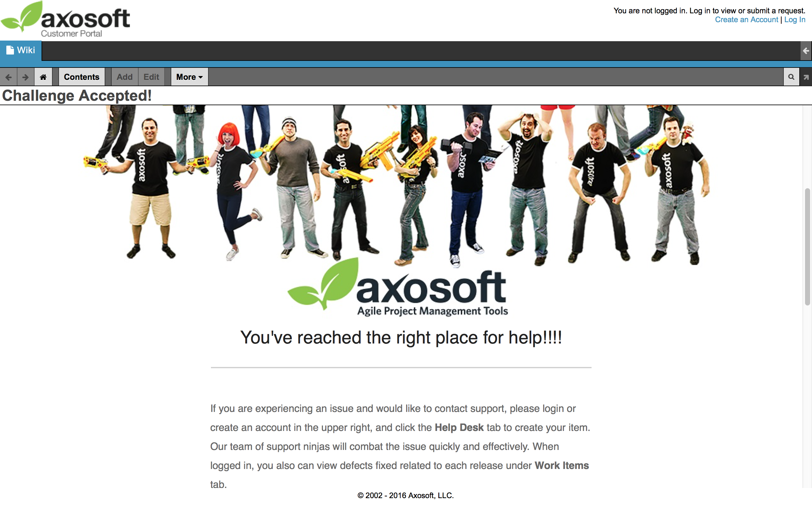
Task: Expand the More dropdown menu
Action: [190, 77]
